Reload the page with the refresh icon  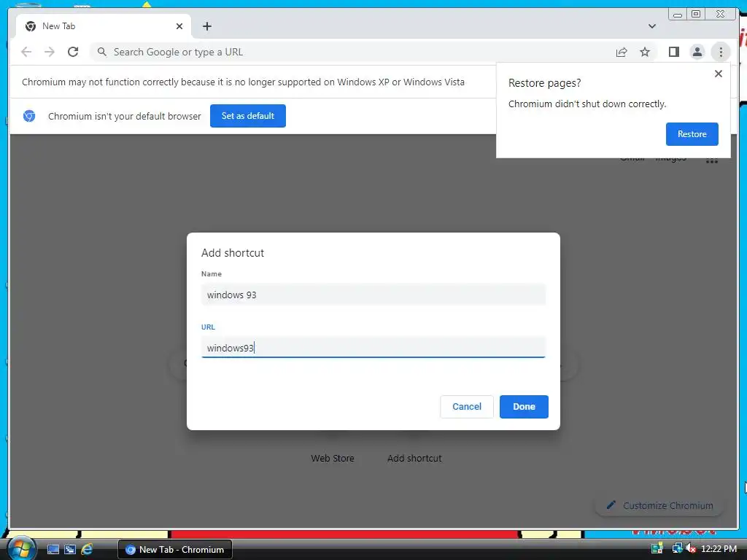[x=73, y=52]
